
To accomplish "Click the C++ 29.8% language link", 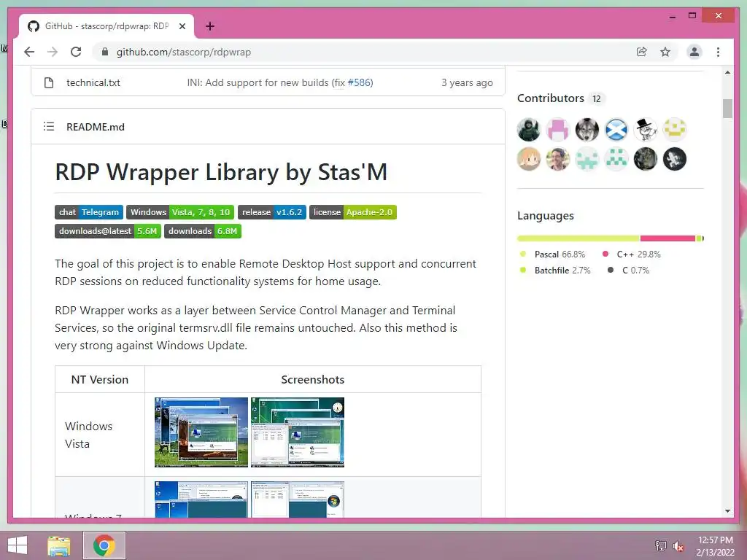I will pyautogui.click(x=632, y=254).
